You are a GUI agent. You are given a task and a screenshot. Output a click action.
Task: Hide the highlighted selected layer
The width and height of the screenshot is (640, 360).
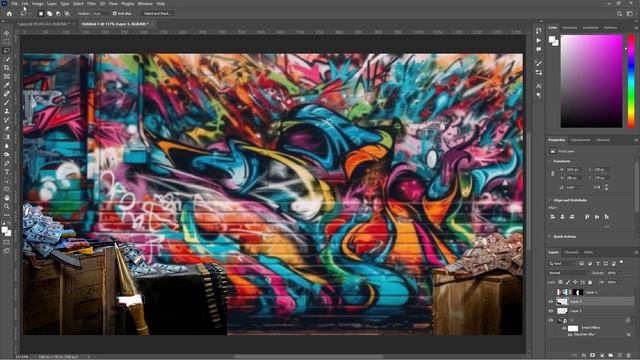[551, 302]
